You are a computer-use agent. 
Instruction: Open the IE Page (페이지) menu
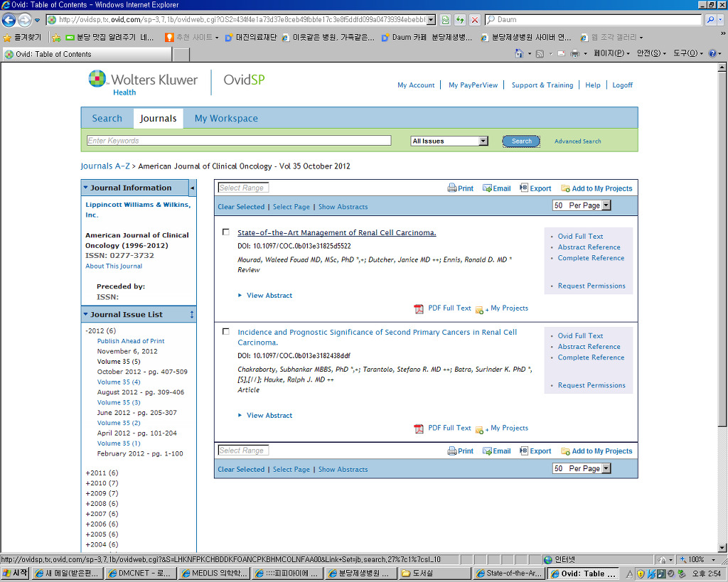pyautogui.click(x=612, y=53)
